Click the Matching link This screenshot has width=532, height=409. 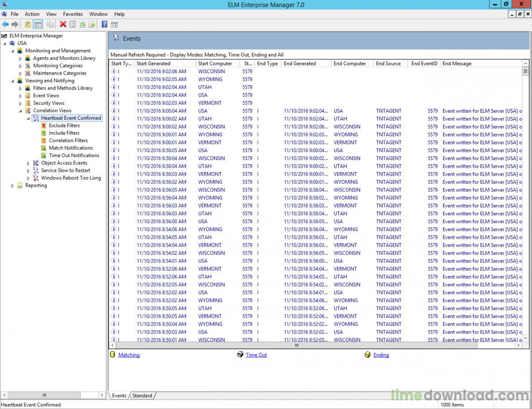point(129,355)
